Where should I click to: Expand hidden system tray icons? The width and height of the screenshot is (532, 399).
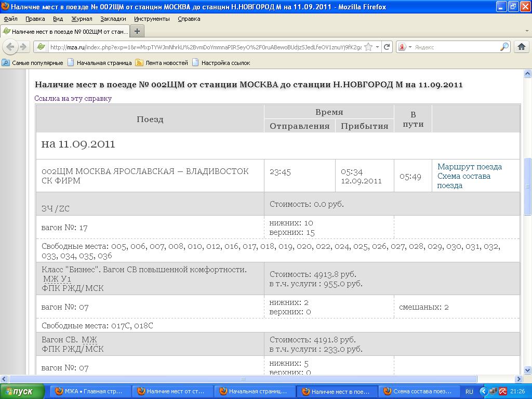pyautogui.click(x=483, y=391)
